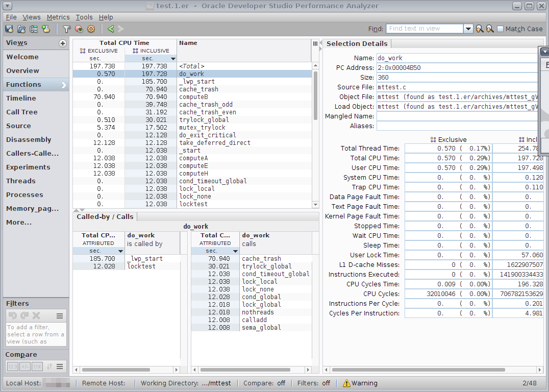Click the Find Previous magnifier icon
Viewport: 549px width, 392px height.
479,29
